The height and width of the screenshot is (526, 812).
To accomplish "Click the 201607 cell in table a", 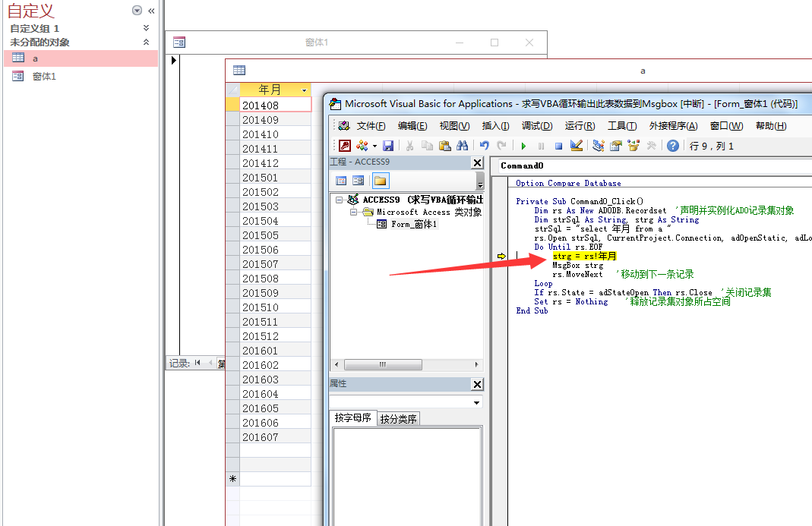I will (x=276, y=437).
